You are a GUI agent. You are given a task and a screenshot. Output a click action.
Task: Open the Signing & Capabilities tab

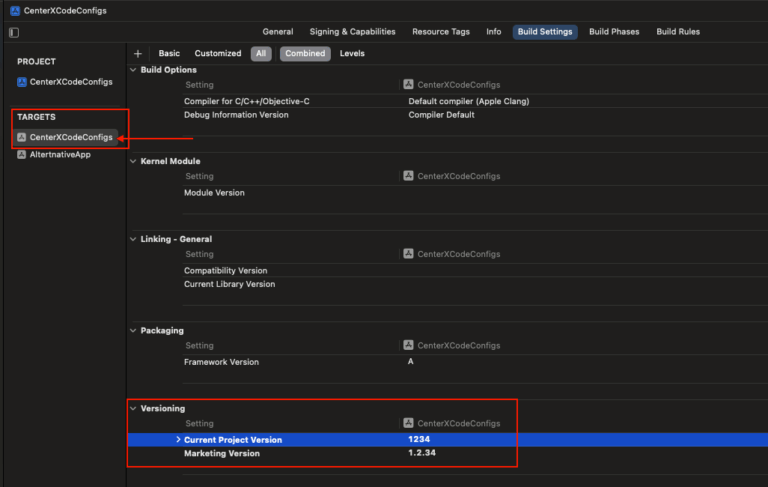pyautogui.click(x=352, y=32)
